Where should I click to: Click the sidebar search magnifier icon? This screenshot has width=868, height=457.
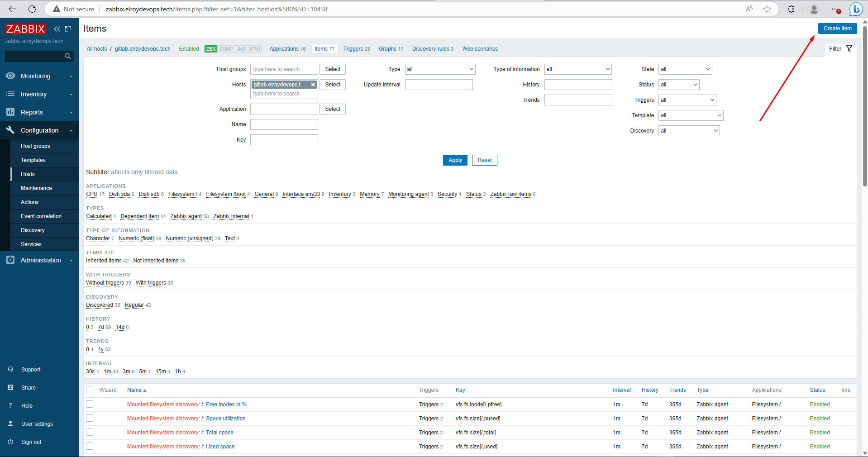point(68,56)
